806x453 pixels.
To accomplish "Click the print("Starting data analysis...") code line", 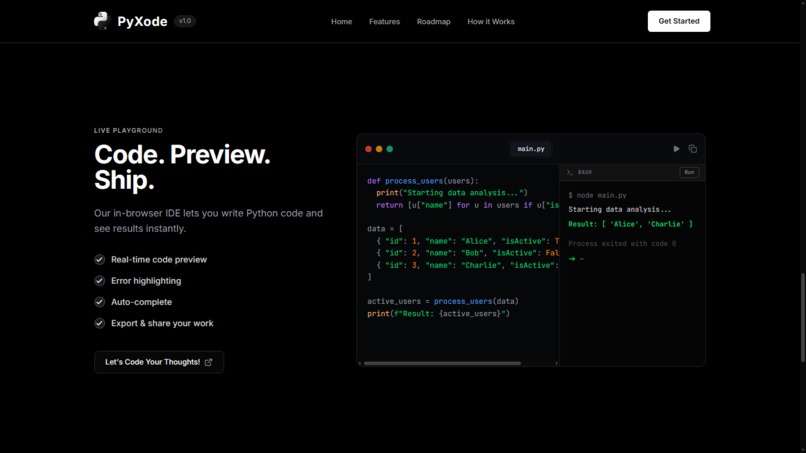I will pyautogui.click(x=452, y=193).
